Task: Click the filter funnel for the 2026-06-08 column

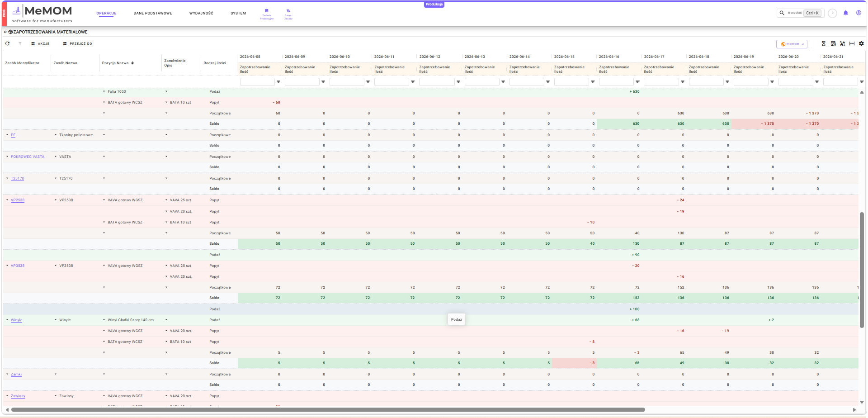Action: coord(278,82)
